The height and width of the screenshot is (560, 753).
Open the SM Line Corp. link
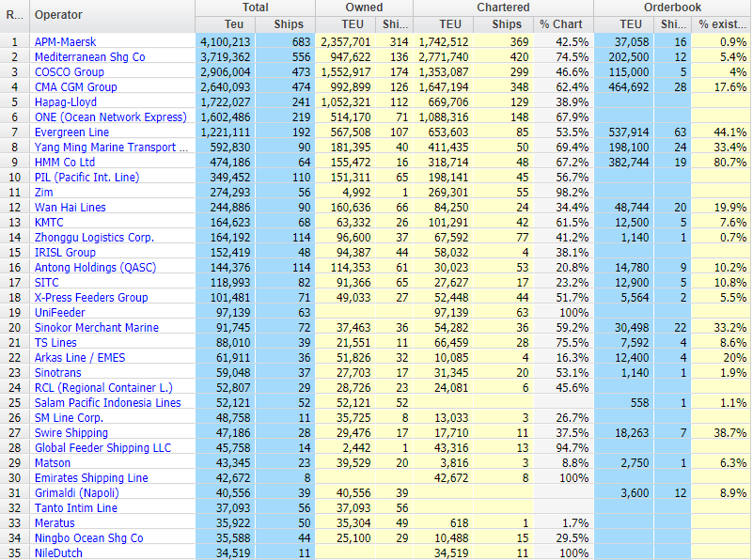point(69,418)
